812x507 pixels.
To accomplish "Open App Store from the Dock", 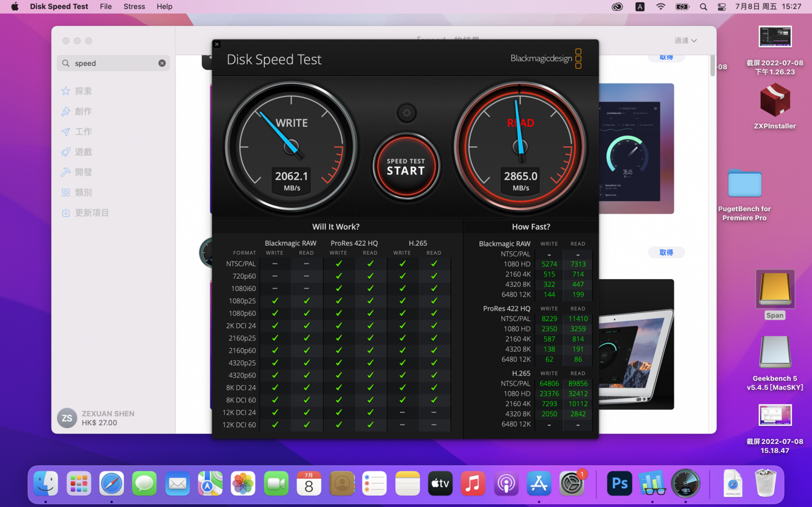I will click(539, 484).
